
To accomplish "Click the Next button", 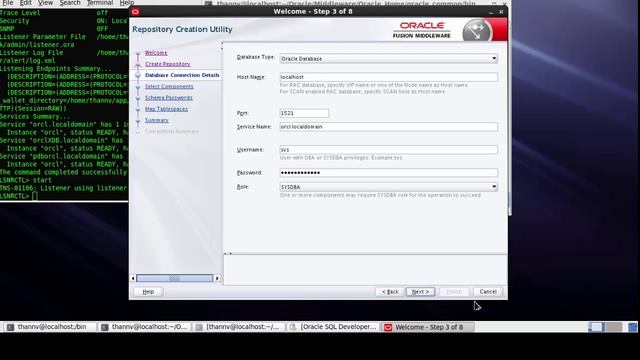I will click(420, 292).
